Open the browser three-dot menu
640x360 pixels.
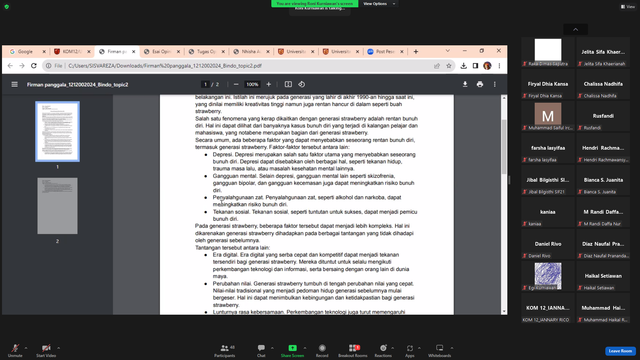[499, 66]
